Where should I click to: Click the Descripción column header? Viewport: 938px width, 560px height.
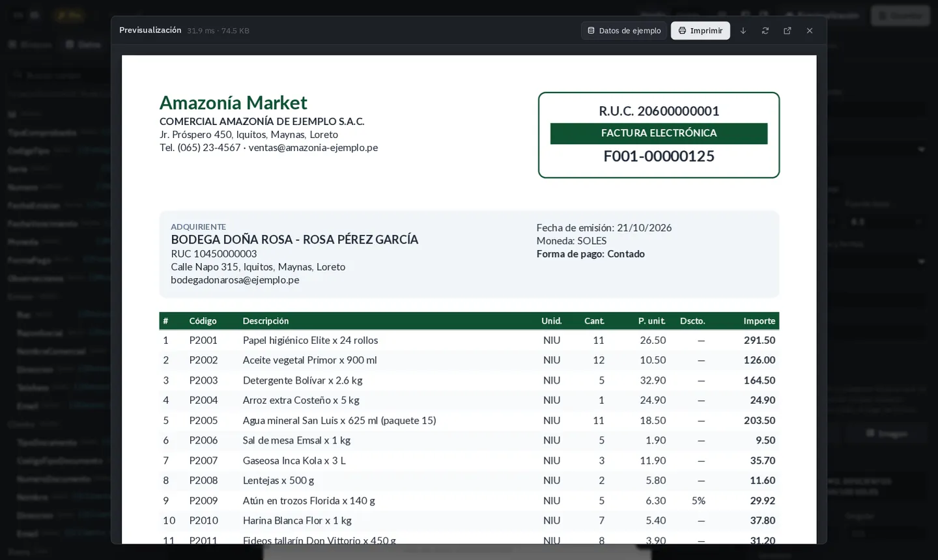point(266,321)
